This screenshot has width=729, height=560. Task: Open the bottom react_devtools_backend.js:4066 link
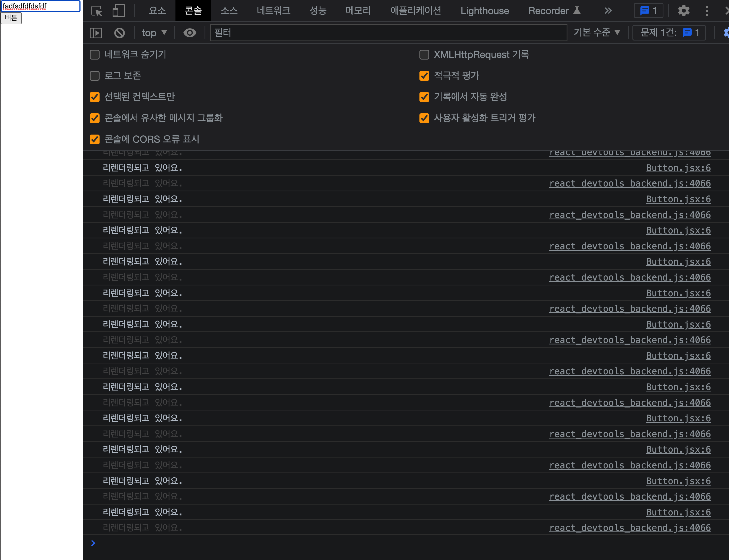[x=630, y=528]
